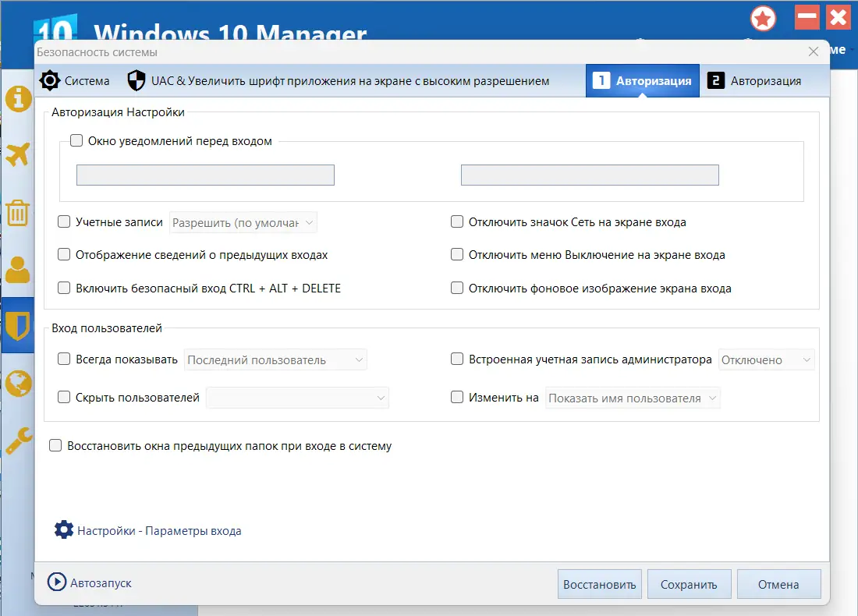Select the first Авторизация tab
858x616 pixels.
pos(643,81)
